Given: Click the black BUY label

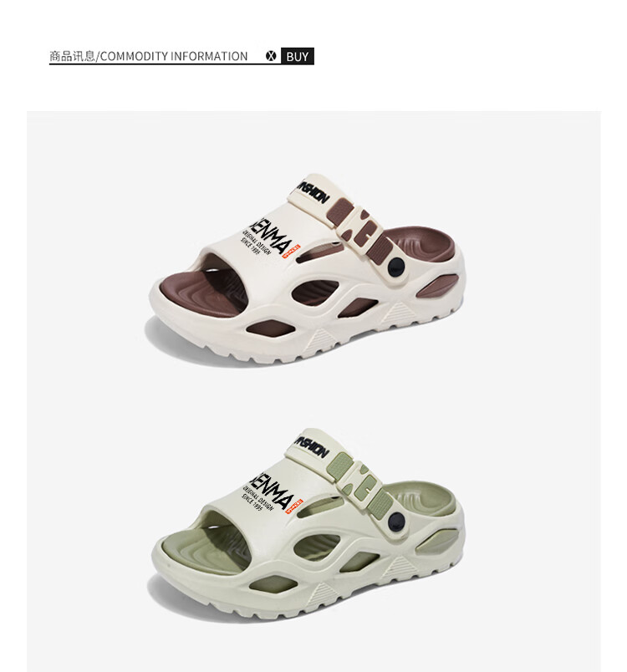Looking at the screenshot, I should click(x=298, y=56).
